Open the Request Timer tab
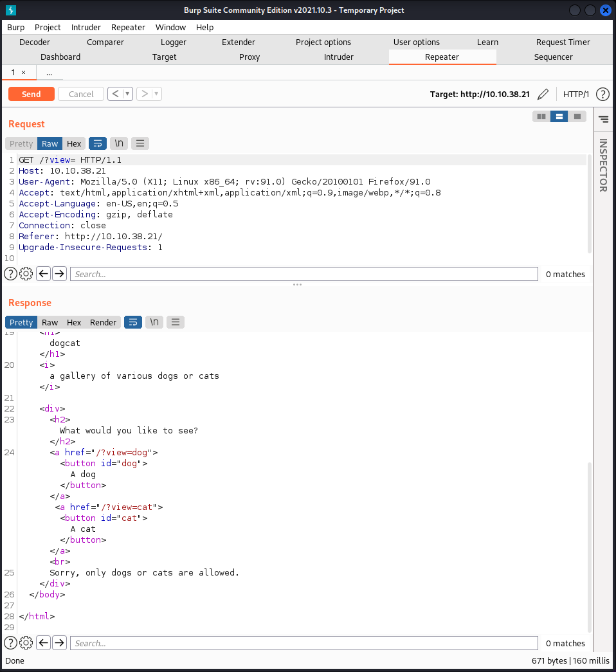The image size is (616, 672). point(563,42)
